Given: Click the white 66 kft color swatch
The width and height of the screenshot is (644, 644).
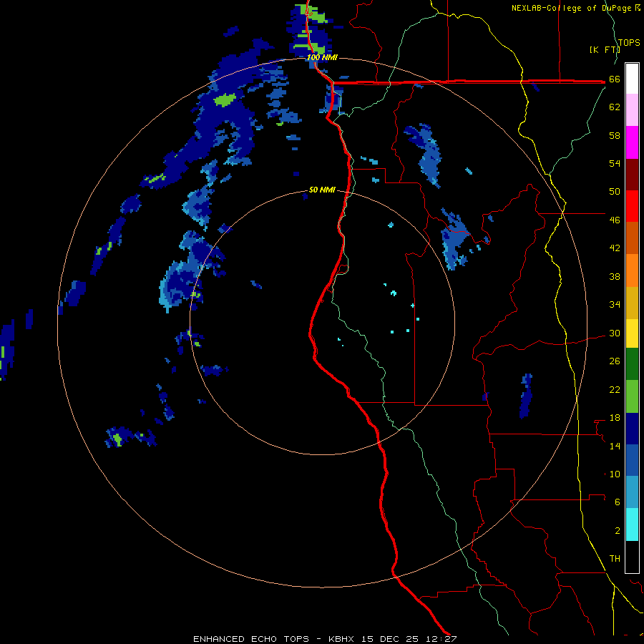Looking at the screenshot, I should pos(632,79).
